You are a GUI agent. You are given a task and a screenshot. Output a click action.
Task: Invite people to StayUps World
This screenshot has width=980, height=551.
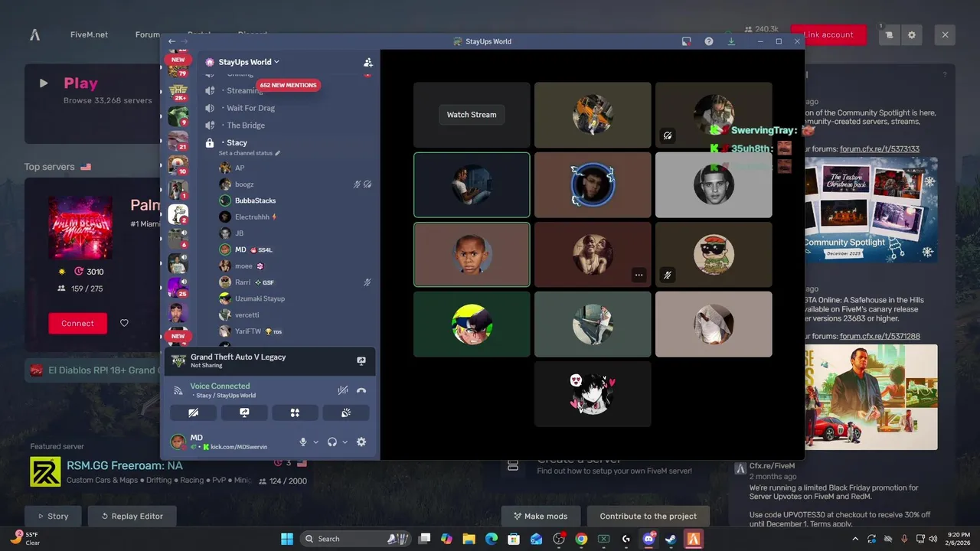(x=367, y=62)
